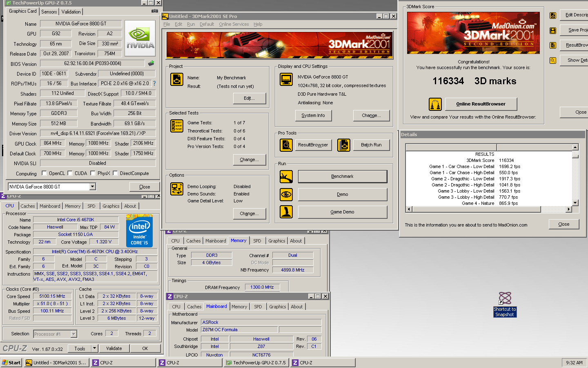Click the Options demo looping icon

(x=177, y=189)
